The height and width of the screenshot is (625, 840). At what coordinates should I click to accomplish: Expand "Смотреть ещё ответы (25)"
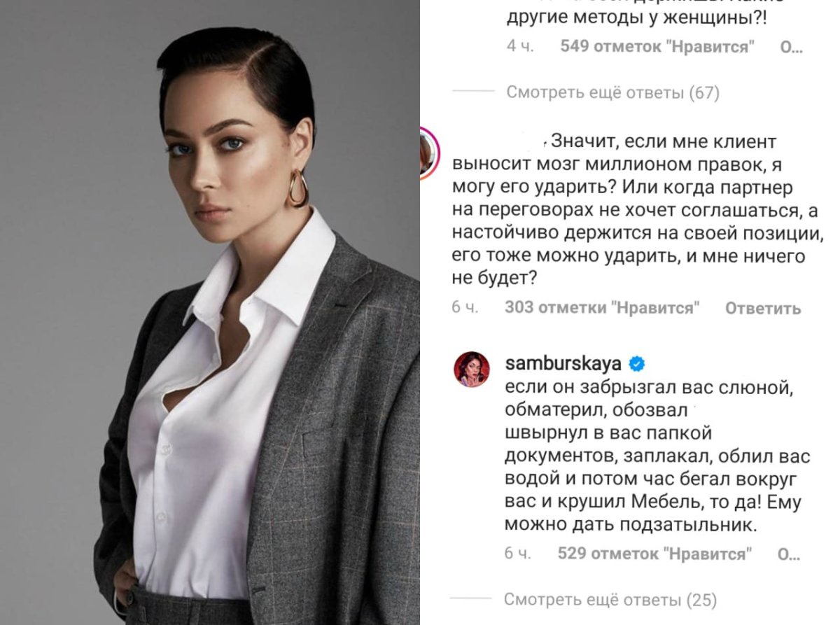[610, 600]
